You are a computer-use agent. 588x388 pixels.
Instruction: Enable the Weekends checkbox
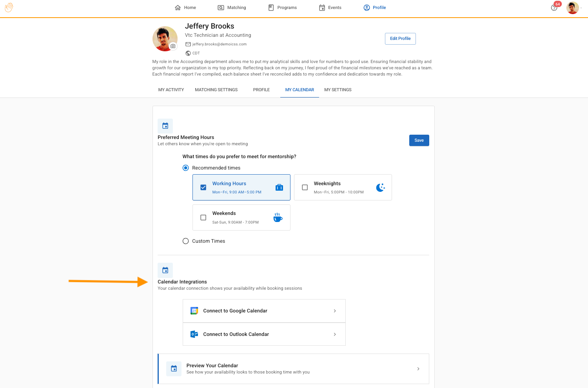click(x=203, y=218)
